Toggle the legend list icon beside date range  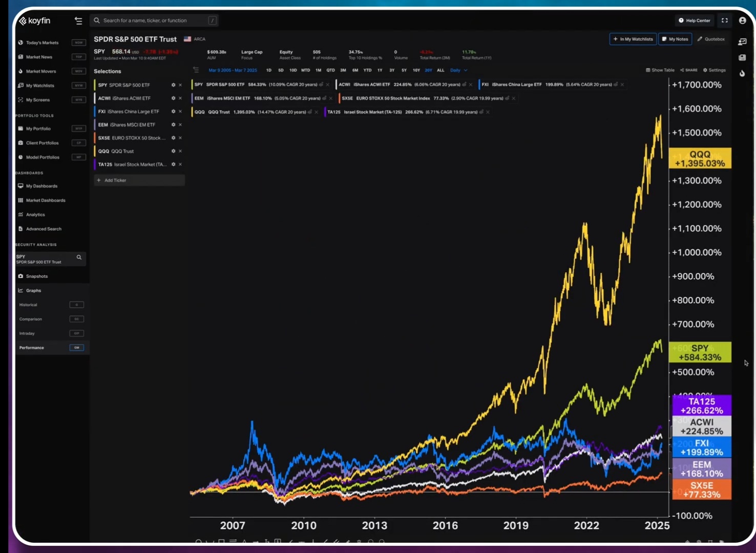196,70
